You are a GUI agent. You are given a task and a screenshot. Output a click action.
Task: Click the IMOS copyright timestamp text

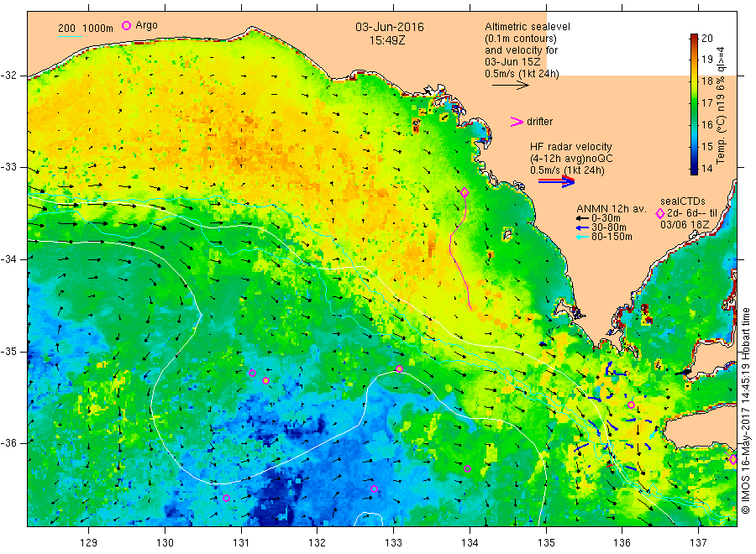pyautogui.click(x=746, y=411)
